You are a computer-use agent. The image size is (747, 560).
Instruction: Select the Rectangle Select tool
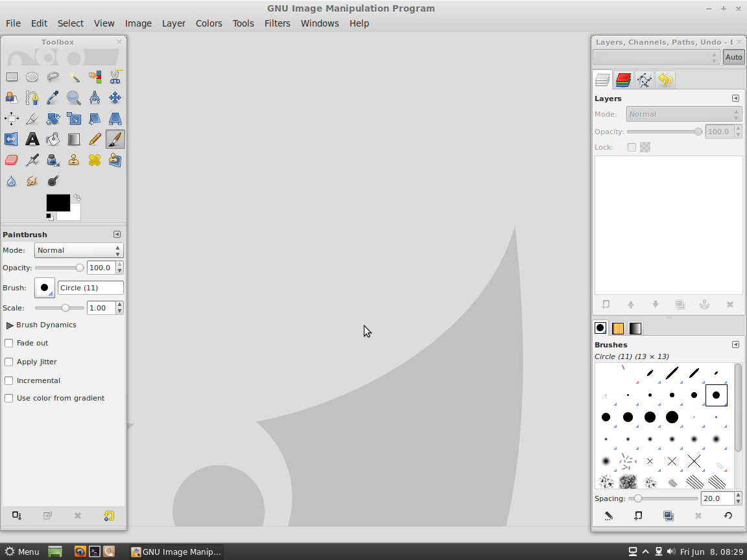[12, 77]
